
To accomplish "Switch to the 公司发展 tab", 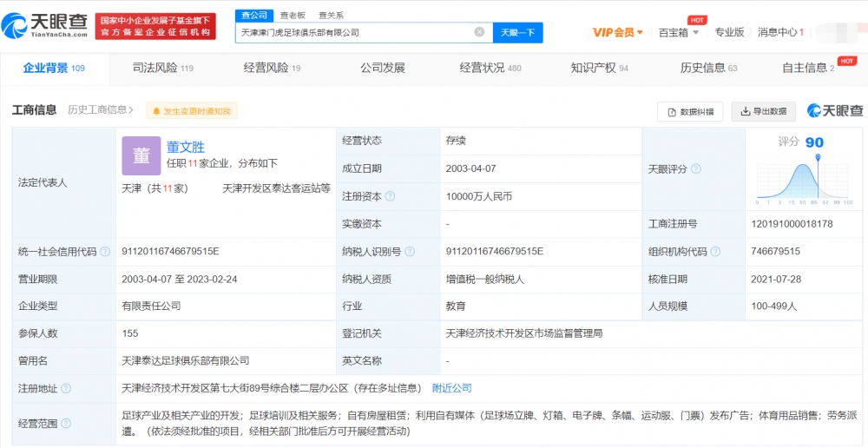I will click(x=383, y=68).
